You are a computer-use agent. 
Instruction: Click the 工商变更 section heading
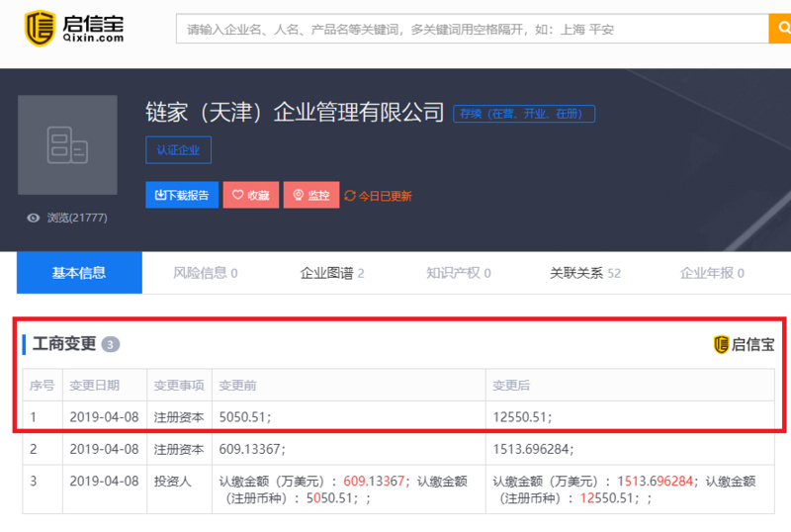(64, 344)
